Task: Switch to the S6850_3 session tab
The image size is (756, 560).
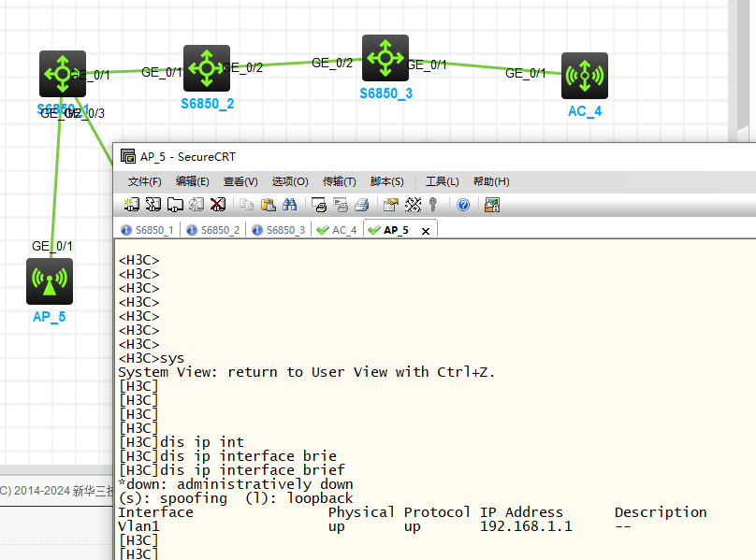Action: click(x=279, y=230)
